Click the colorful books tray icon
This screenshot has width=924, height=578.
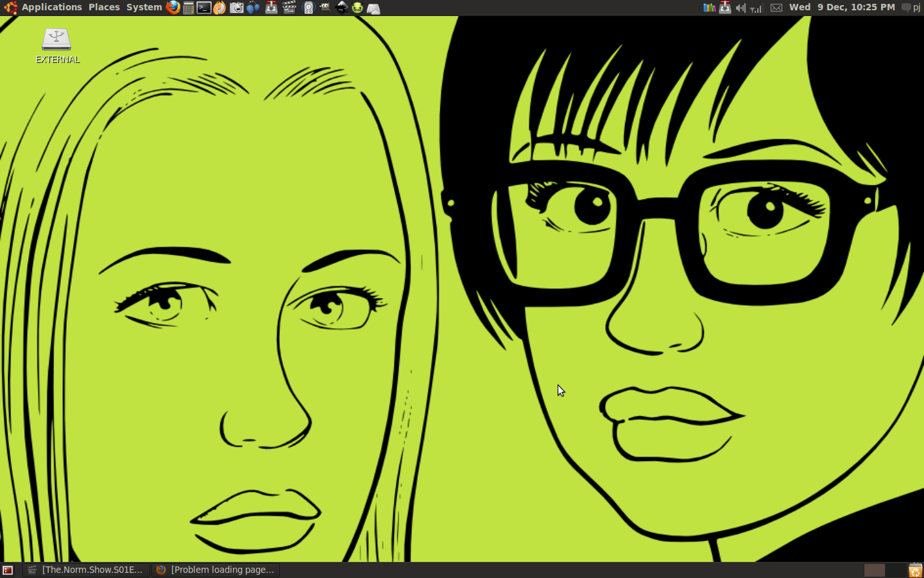point(709,8)
